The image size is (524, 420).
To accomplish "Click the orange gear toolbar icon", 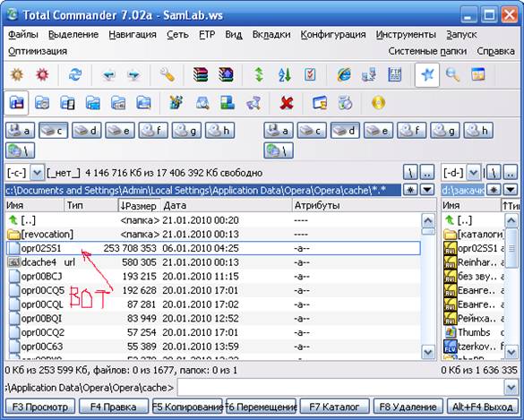I will 17,74.
